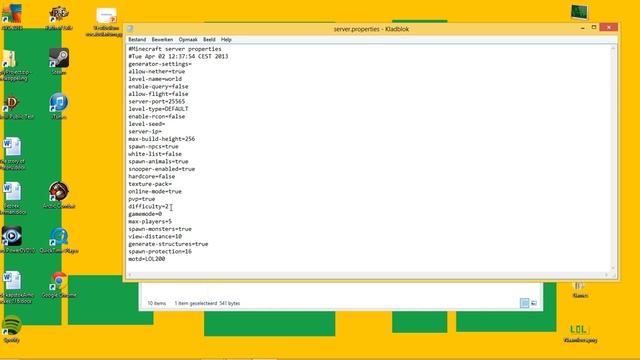Screen dimensions: 640x360
Task: Launch the Spotify desktop shortcut
Action: pos(11,329)
